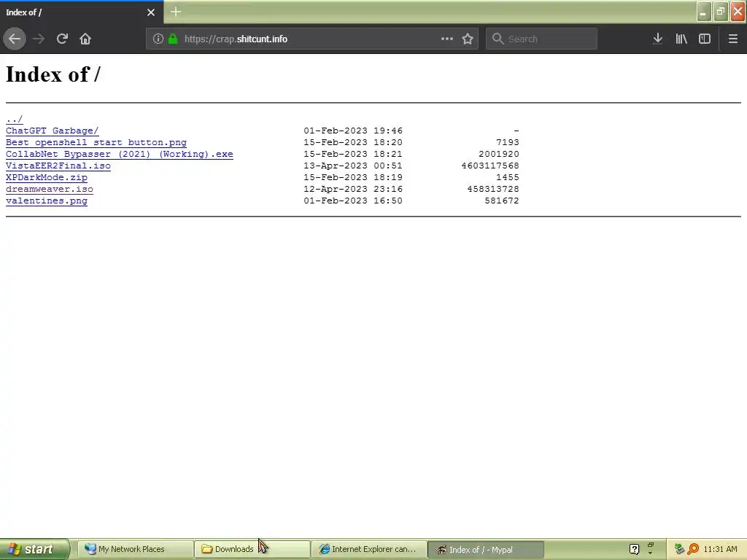Open the downloads panel arrow
The width and height of the screenshot is (747, 560).
pos(658,39)
